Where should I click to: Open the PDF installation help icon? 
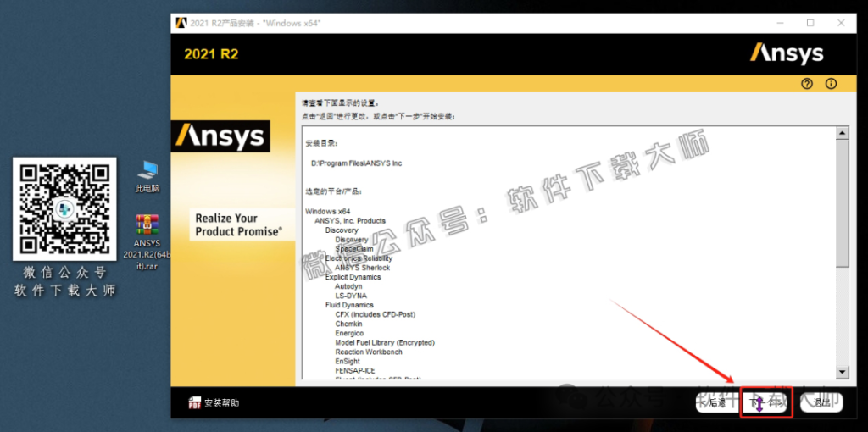click(x=194, y=402)
